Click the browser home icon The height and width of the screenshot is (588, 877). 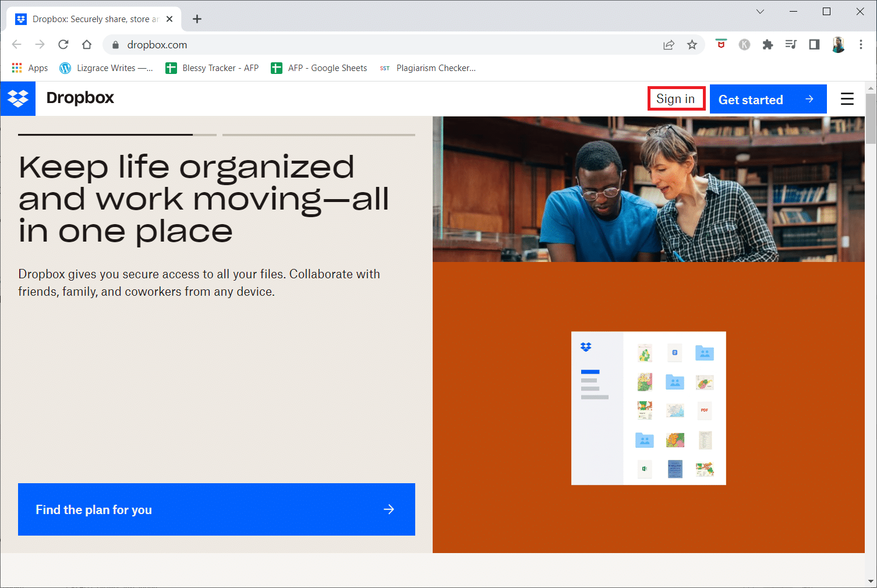(87, 44)
